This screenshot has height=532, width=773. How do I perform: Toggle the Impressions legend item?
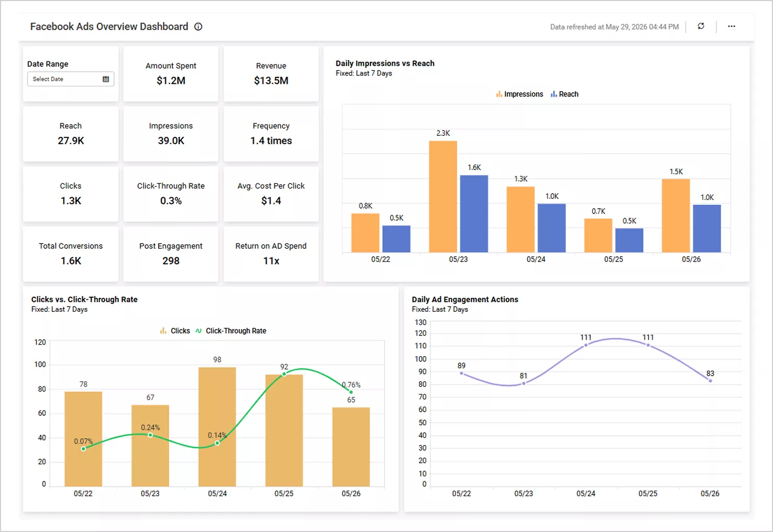click(519, 94)
